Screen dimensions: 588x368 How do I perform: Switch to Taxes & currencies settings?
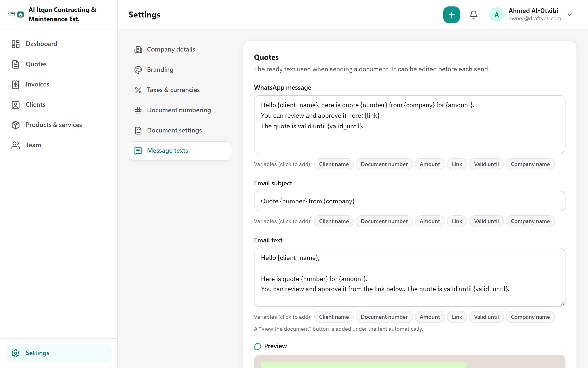pos(180,90)
